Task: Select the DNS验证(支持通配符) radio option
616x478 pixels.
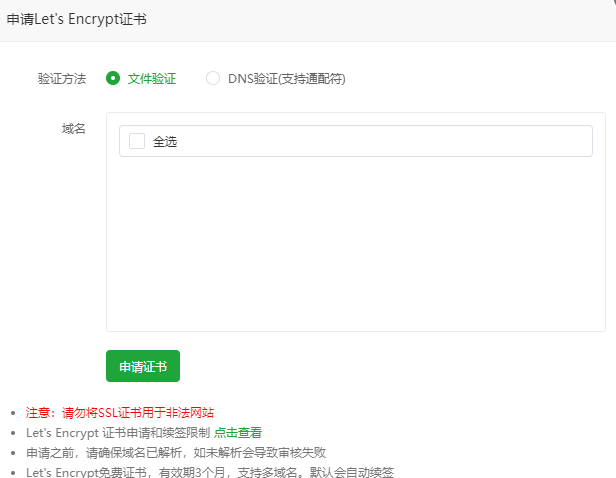Action: pos(213,78)
